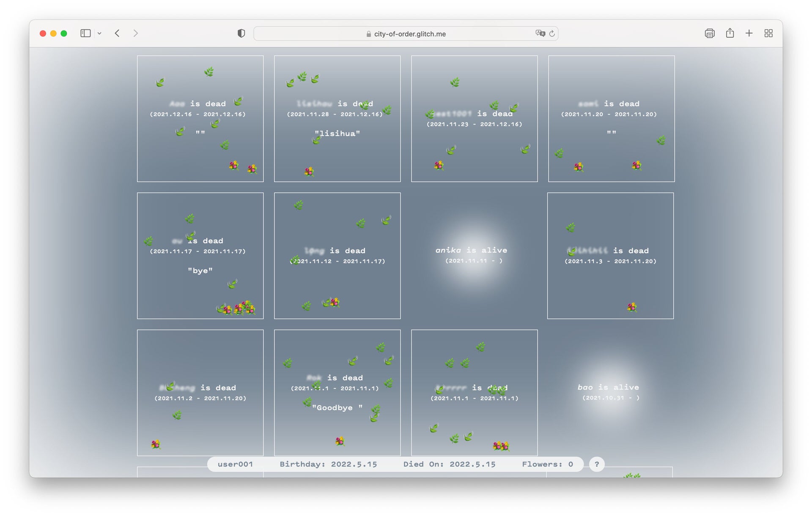Click the print icon in toolbar
The height and width of the screenshot is (516, 812).
click(710, 33)
